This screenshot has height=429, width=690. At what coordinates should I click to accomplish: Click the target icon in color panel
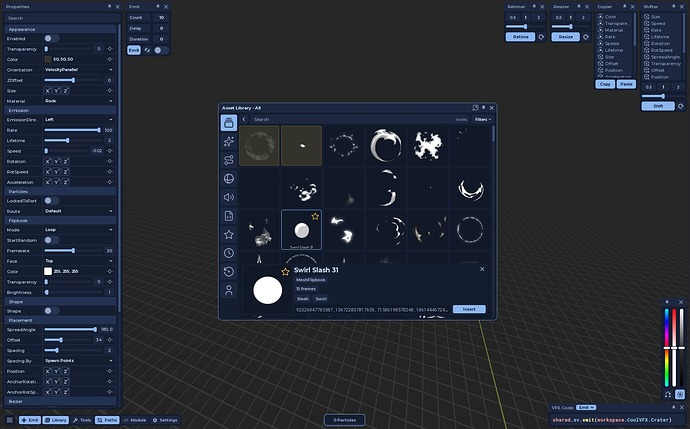[680, 394]
